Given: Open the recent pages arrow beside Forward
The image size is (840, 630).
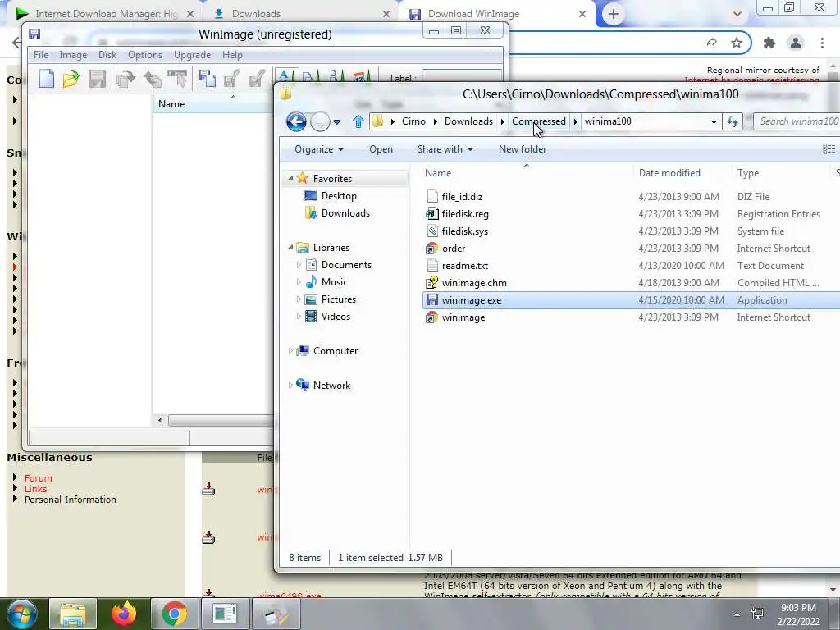Looking at the screenshot, I should 336,122.
